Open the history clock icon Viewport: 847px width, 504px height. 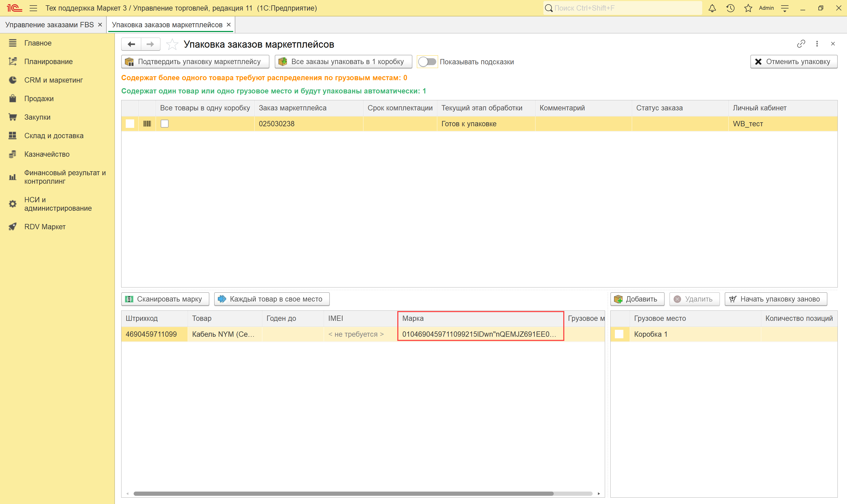(730, 8)
